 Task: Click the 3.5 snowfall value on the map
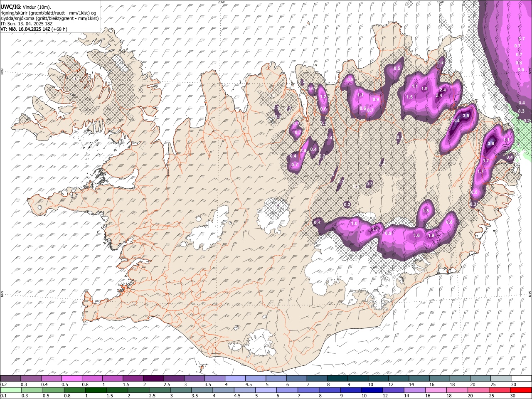(x=466, y=116)
